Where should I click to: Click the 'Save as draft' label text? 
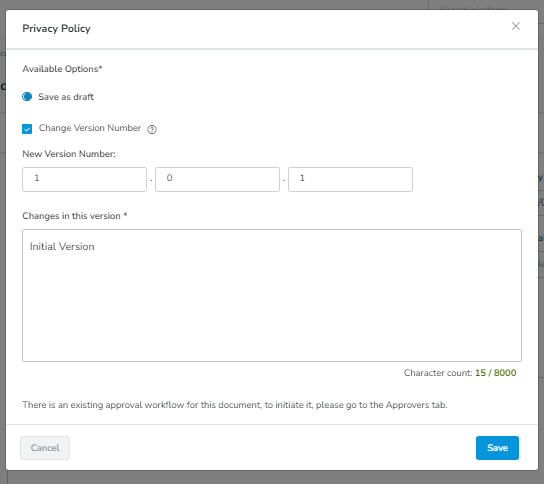[66, 97]
